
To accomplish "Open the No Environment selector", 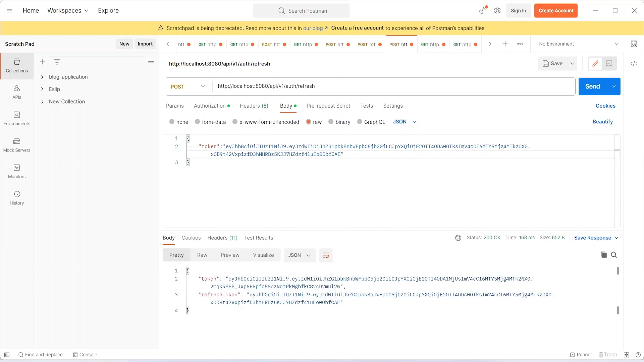I will pyautogui.click(x=579, y=44).
